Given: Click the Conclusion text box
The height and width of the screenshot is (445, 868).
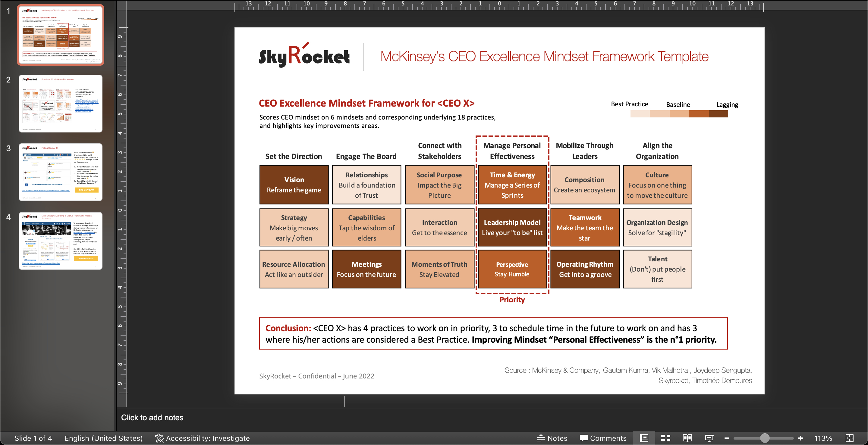Looking at the screenshot, I should pos(493,333).
